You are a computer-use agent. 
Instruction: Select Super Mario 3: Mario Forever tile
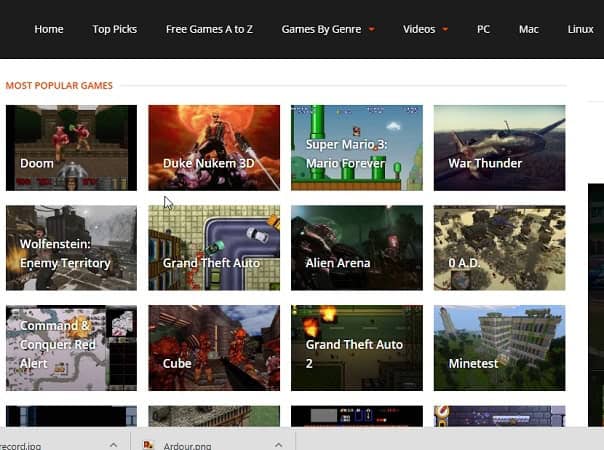pos(357,148)
